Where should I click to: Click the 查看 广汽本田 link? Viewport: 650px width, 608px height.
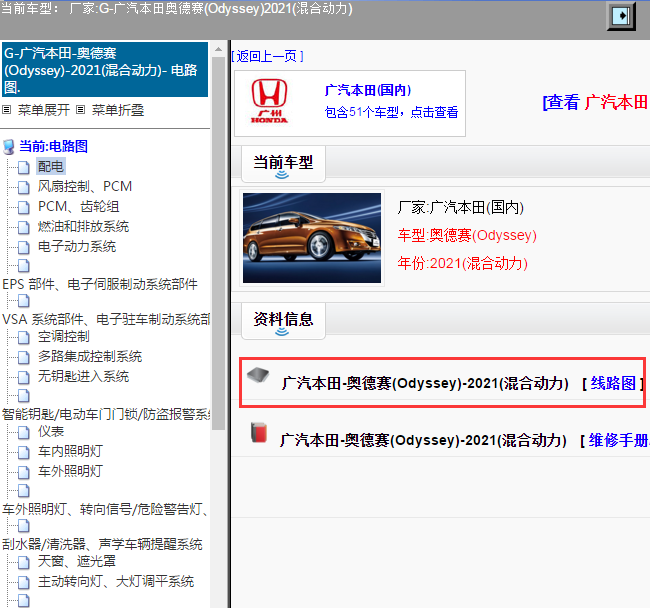click(595, 102)
